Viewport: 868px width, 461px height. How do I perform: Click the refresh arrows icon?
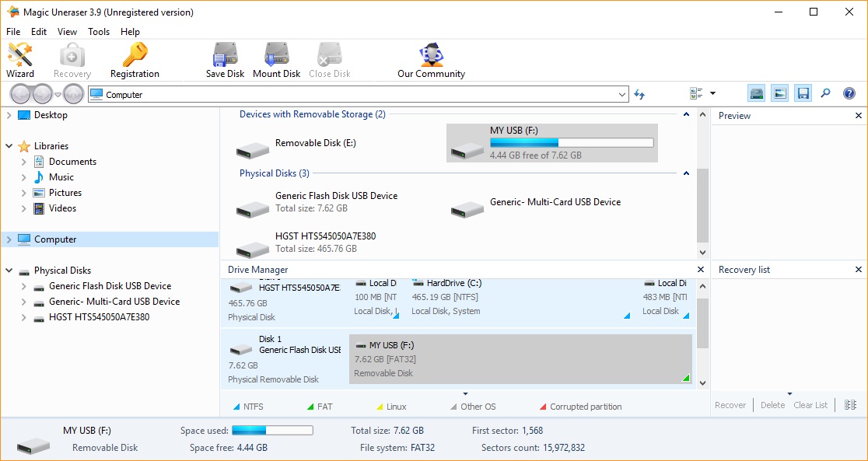coord(639,94)
